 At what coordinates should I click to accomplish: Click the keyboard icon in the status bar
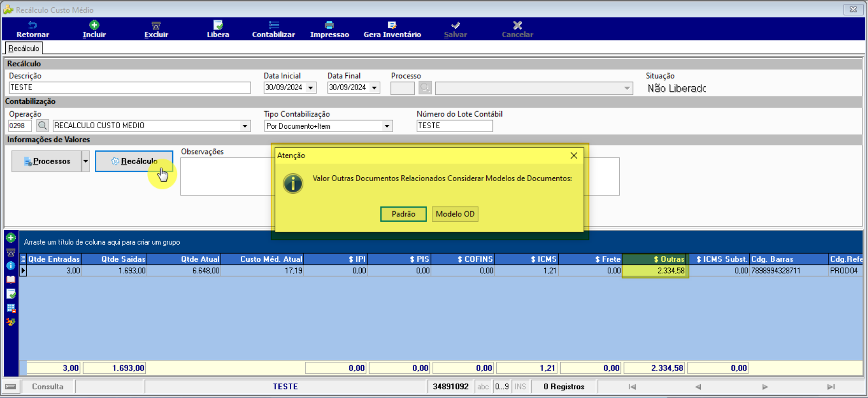(11, 387)
